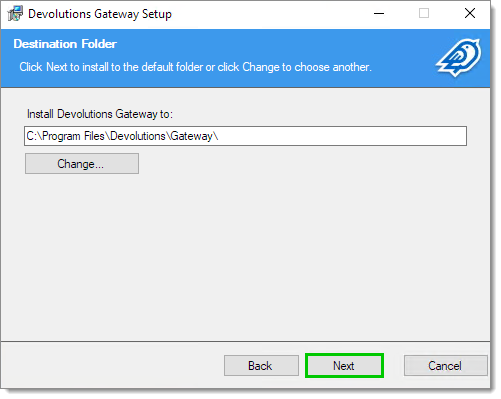
Task: Click the 'Install Devolutions Gateway to:' label
Action: (100, 114)
